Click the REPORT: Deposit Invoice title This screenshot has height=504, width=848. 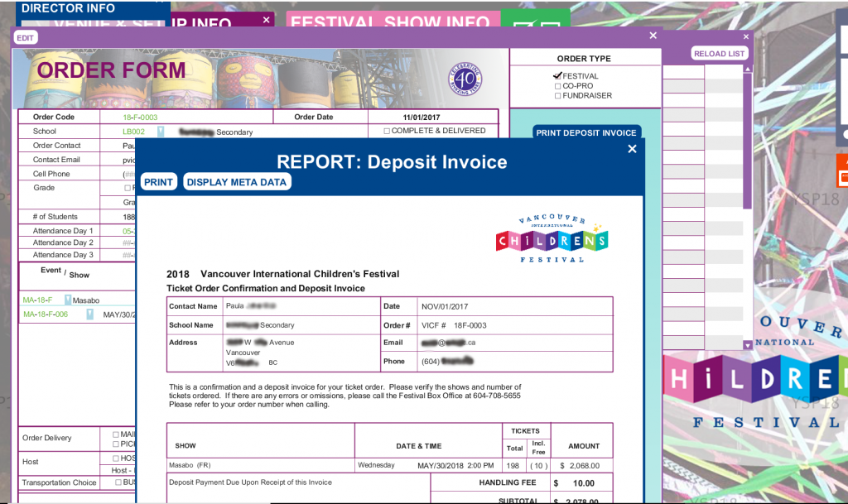coord(392,162)
